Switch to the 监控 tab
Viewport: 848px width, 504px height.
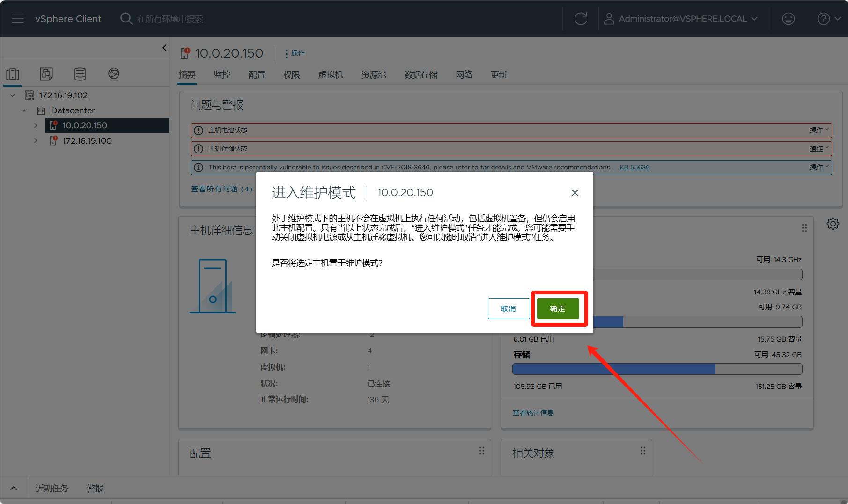222,75
